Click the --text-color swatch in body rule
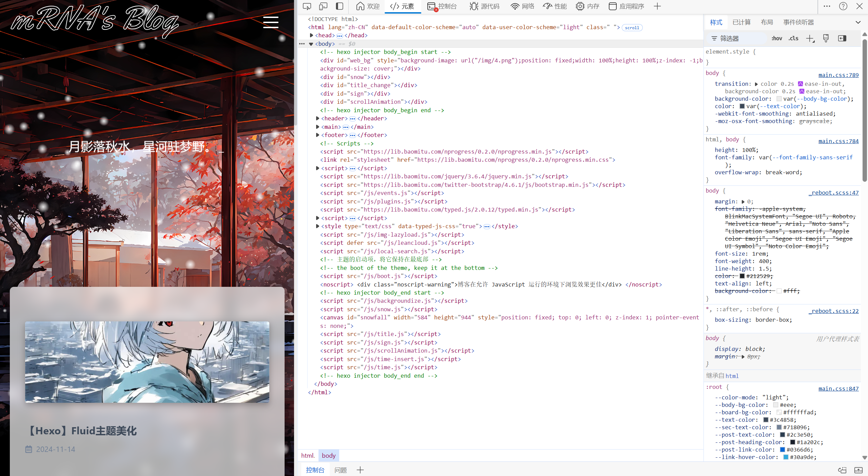 click(x=742, y=106)
